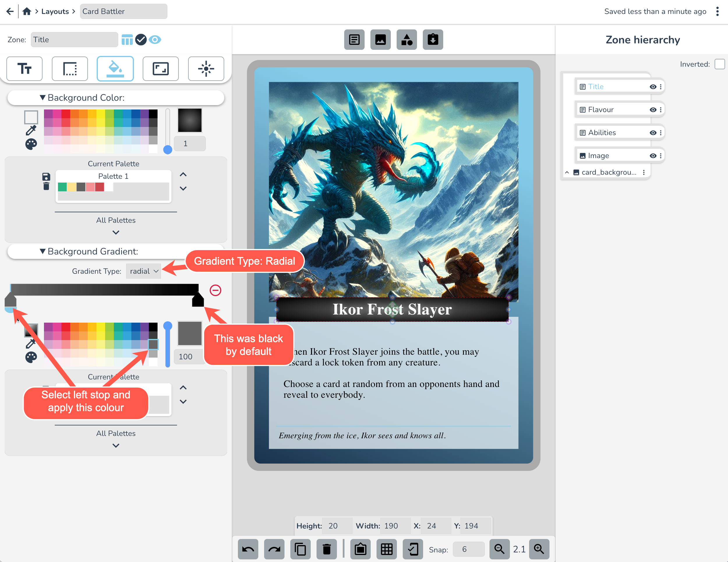Image resolution: width=728 pixels, height=562 pixels.
Task: Collapse the card_background tree item
Action: coord(567,172)
